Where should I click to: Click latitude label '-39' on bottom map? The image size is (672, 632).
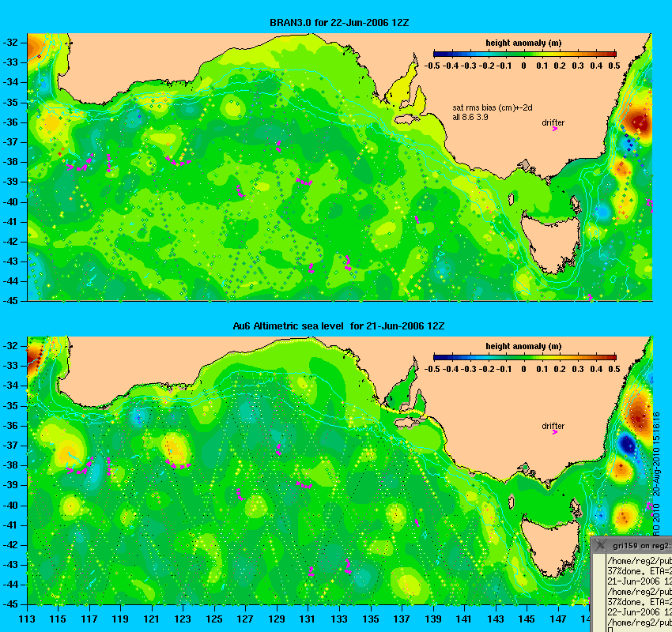click(x=10, y=485)
